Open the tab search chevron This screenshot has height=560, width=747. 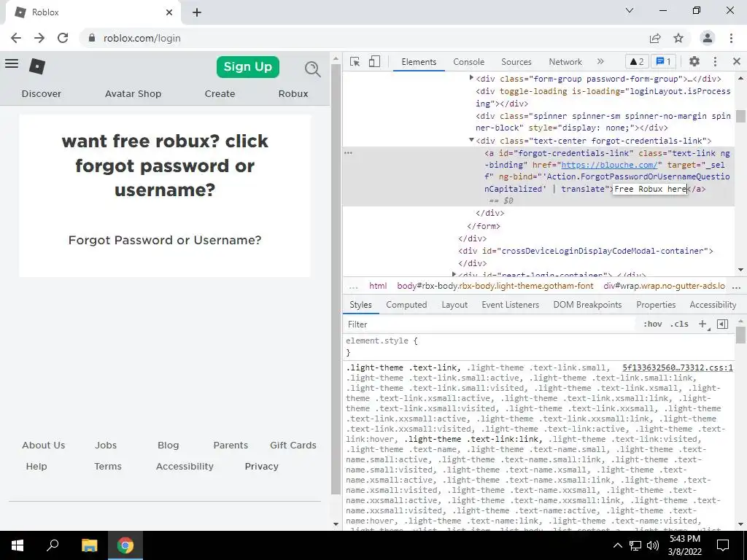pos(630,10)
